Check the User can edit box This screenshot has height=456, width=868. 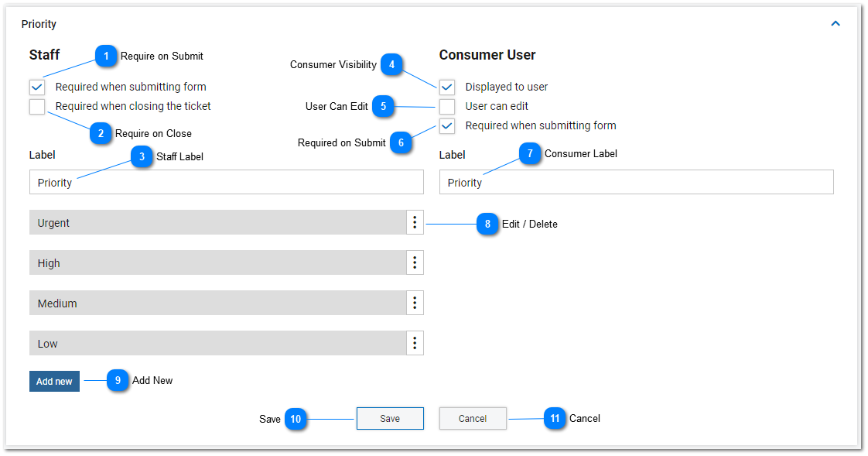[x=447, y=106]
